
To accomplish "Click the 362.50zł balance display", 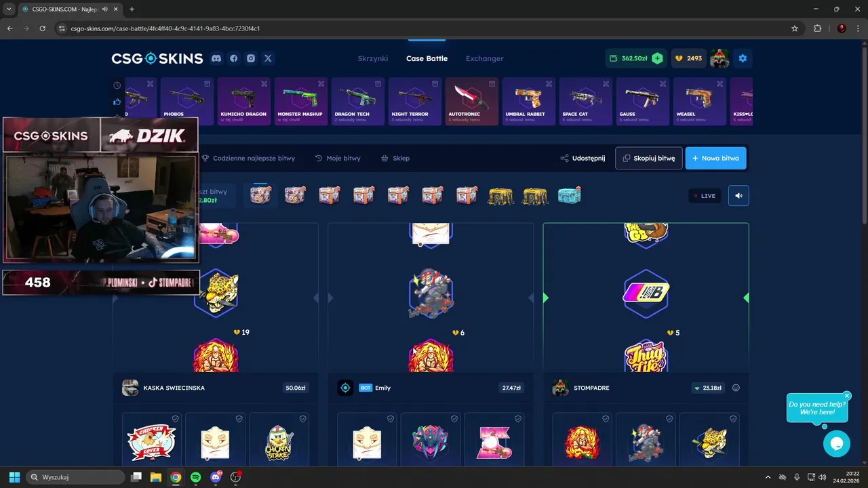I will (x=629, y=58).
